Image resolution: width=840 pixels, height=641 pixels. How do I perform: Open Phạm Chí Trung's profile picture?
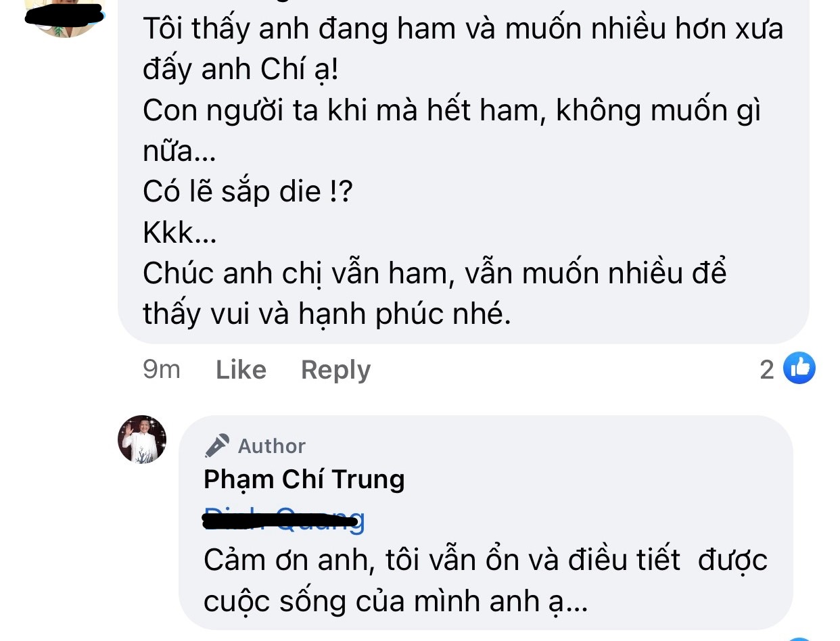tap(142, 440)
